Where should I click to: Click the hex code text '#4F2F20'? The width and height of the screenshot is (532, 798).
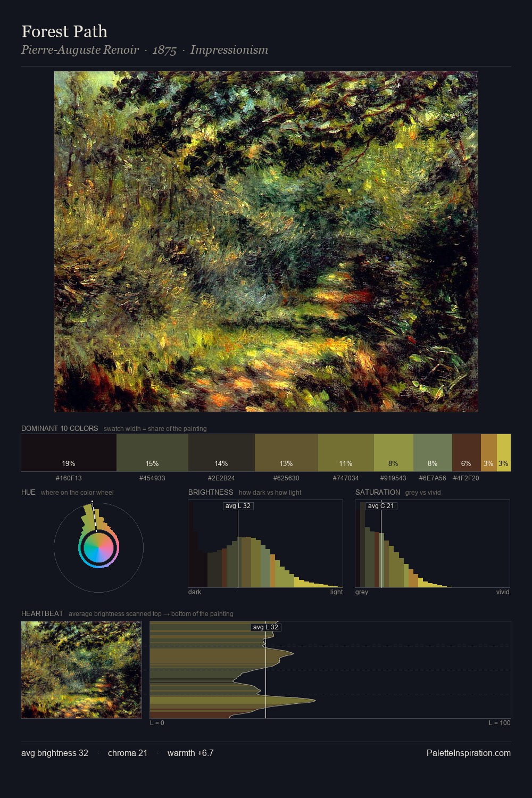[x=466, y=478]
